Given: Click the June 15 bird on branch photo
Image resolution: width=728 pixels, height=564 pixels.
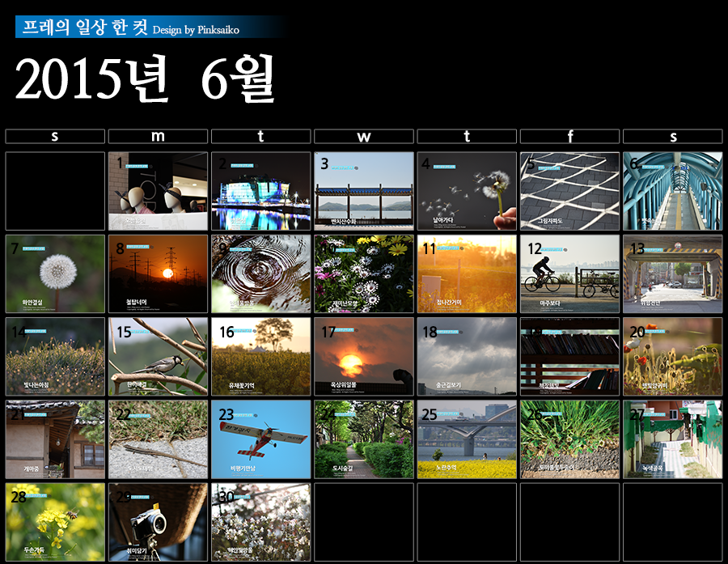Looking at the screenshot, I should click(x=158, y=357).
